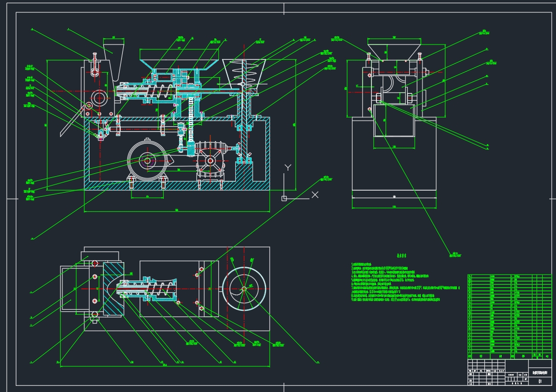Select the motor base dimension in front view
Viewport: 556px width, 392px height.
click(x=147, y=197)
